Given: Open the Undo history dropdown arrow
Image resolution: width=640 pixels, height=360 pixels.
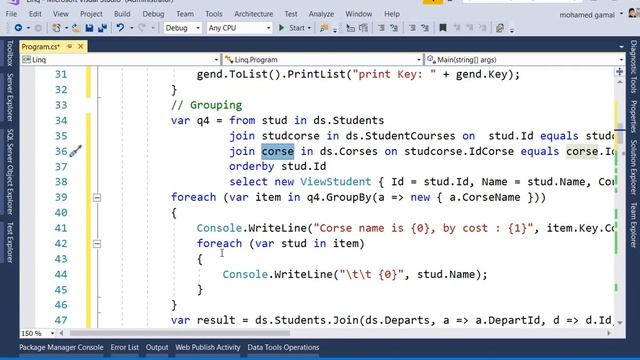Looking at the screenshot, I should tap(131, 28).
